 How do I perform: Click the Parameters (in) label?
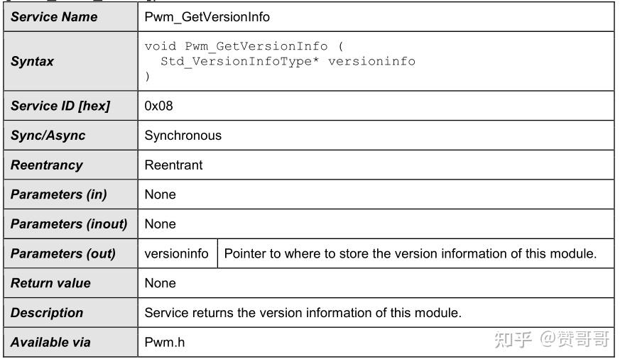[58, 194]
